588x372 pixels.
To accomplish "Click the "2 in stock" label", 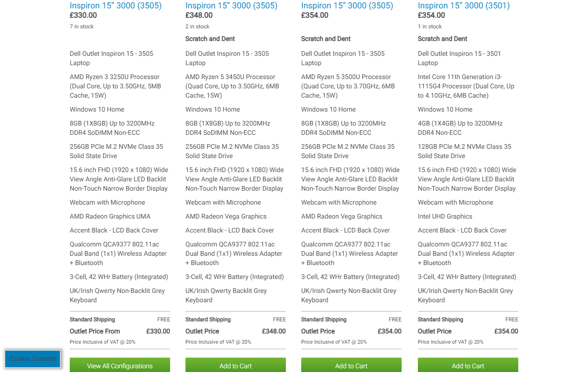I will click(198, 27).
